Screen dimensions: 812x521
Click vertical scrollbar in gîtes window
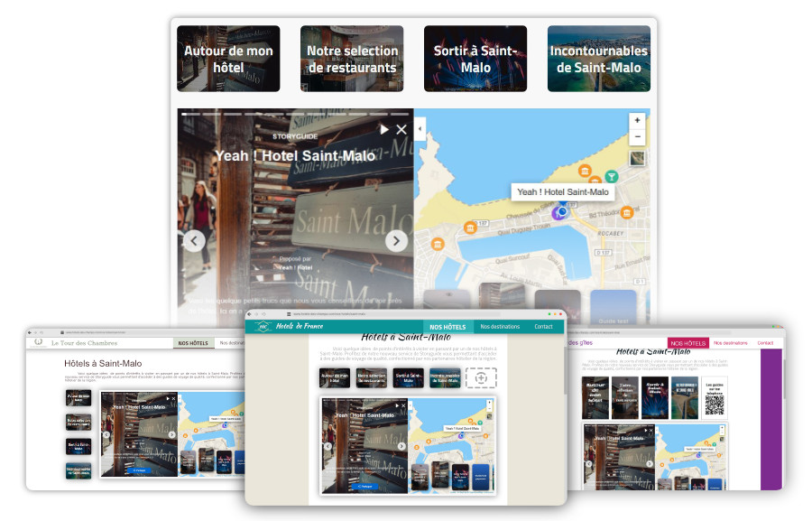pyautogui.click(x=783, y=379)
